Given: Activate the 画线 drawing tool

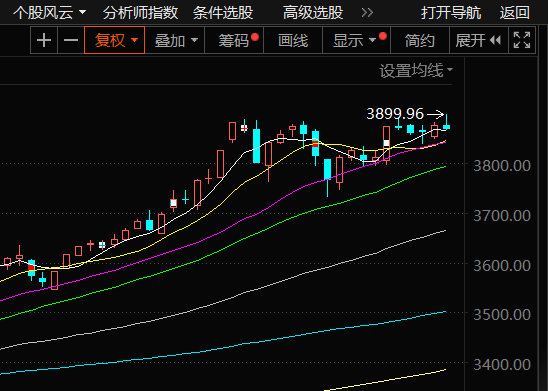Looking at the screenshot, I should [x=293, y=41].
